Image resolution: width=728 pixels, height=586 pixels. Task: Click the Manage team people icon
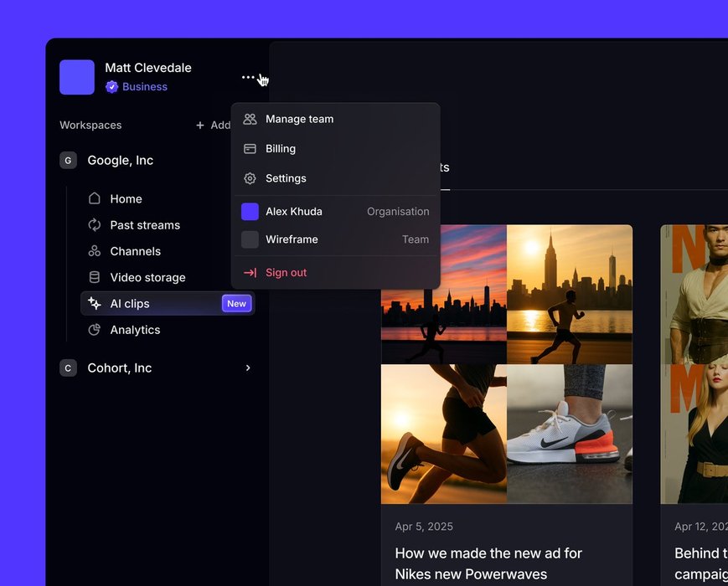pyautogui.click(x=250, y=119)
